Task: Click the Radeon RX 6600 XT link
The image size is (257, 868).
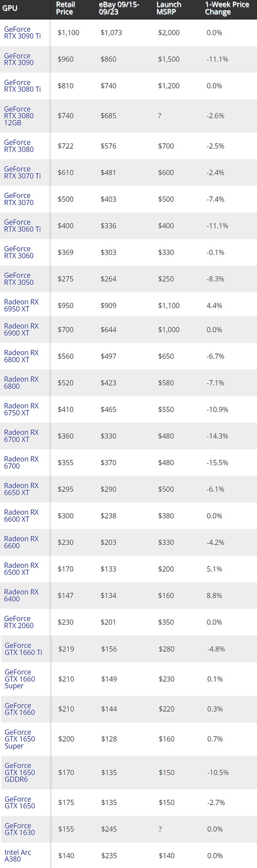Action: [x=21, y=516]
